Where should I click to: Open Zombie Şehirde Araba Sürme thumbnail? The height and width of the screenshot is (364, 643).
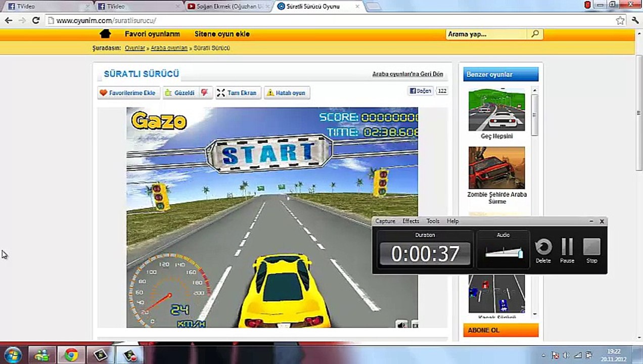496,168
